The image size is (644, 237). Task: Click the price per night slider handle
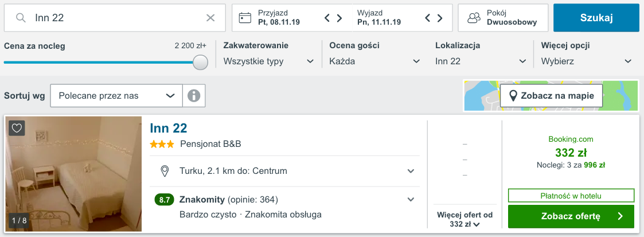[x=200, y=62]
